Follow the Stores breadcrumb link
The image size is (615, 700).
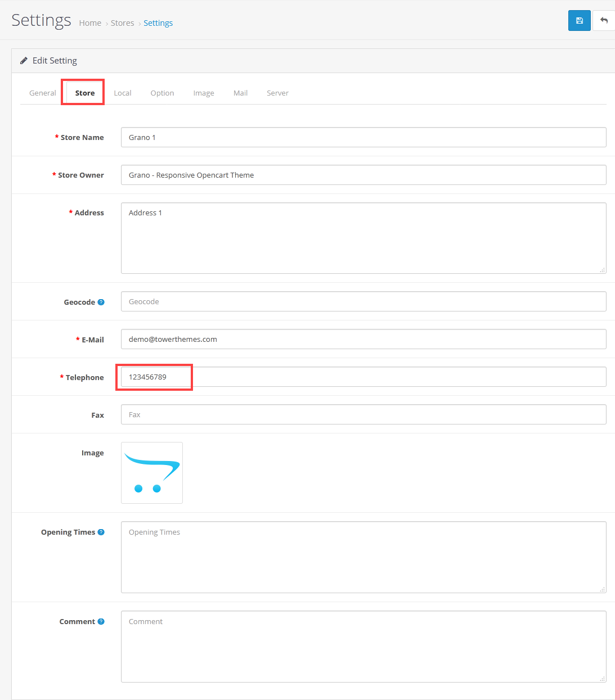(x=122, y=23)
